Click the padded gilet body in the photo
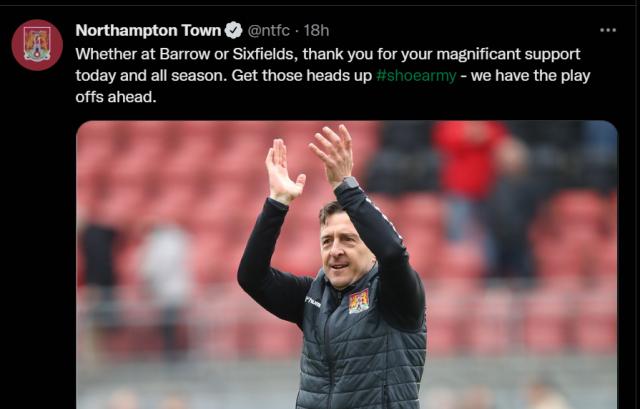The height and width of the screenshot is (409, 640). [x=363, y=351]
